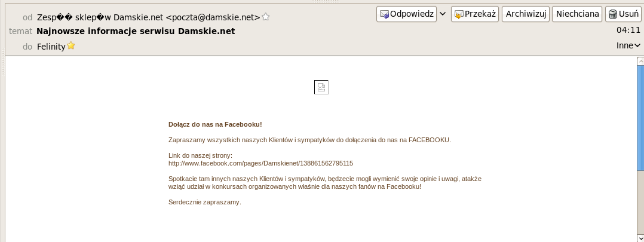
Task: Click the Odpowiedz (reply) button
Action: point(407,14)
